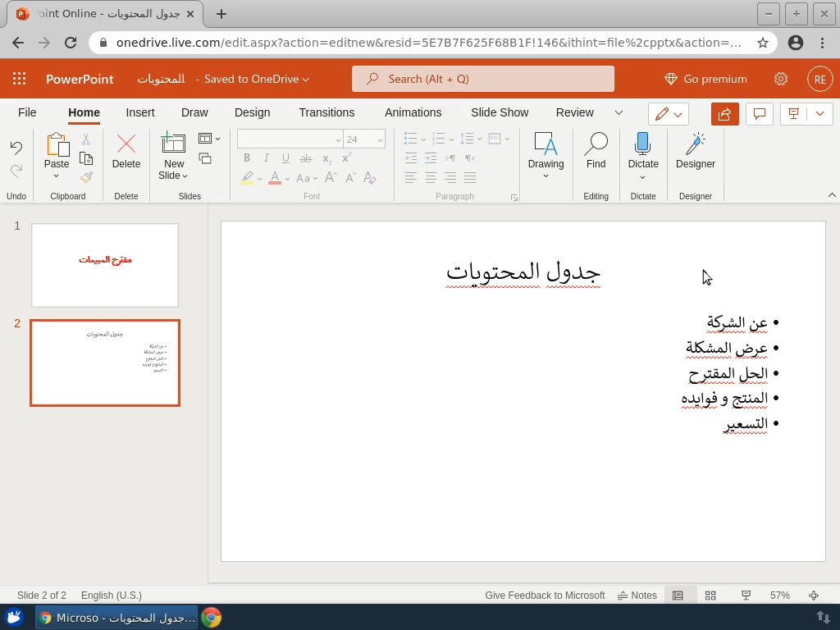Switch to Slide Sorter view
The height and width of the screenshot is (630, 840).
tap(710, 596)
